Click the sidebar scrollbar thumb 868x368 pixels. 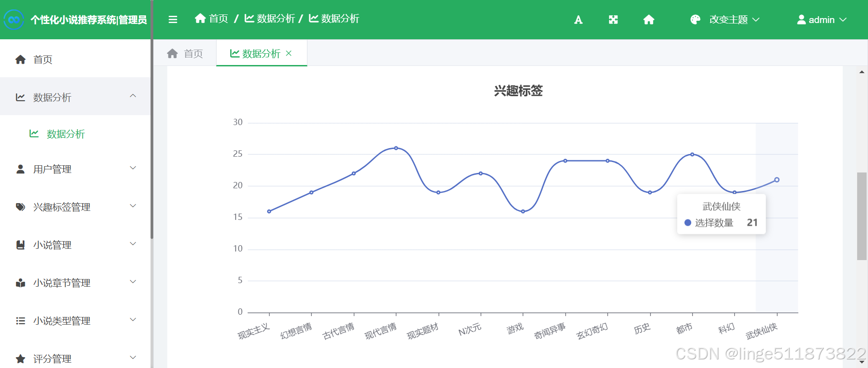[152, 120]
